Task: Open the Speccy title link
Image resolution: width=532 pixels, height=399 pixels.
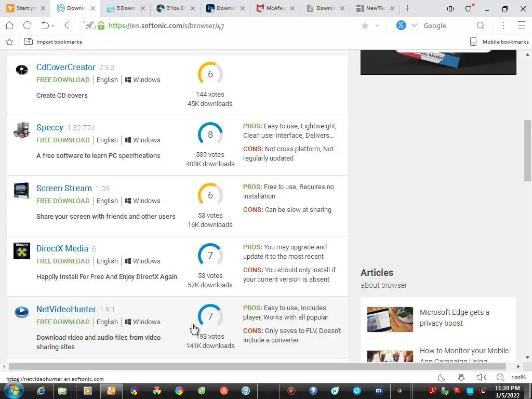Action: pyautogui.click(x=50, y=128)
